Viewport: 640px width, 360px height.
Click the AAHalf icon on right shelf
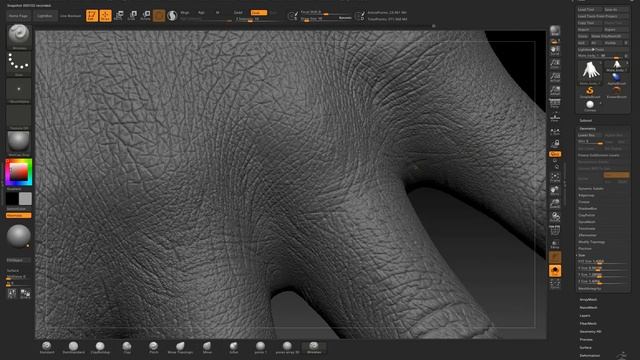pyautogui.click(x=555, y=91)
